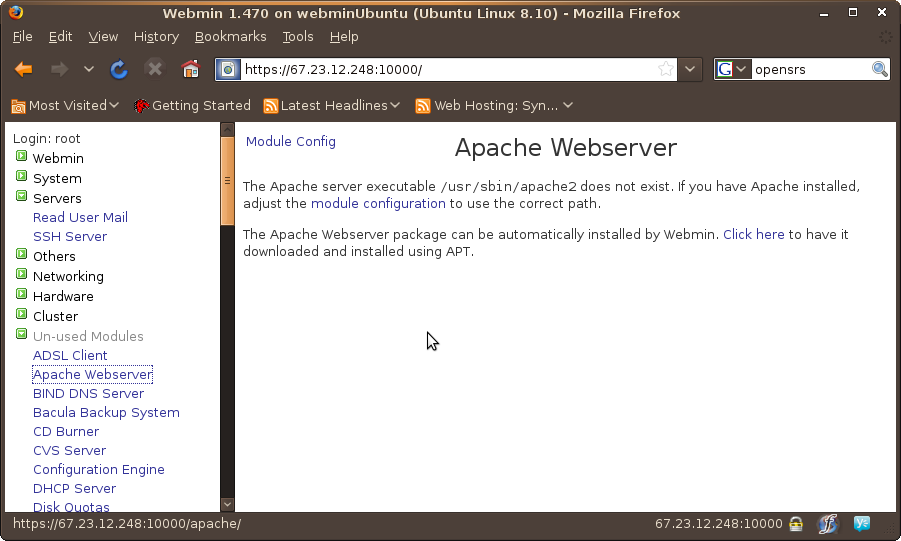Click the script f icon in status bar
The width and height of the screenshot is (901, 541).
(x=828, y=524)
